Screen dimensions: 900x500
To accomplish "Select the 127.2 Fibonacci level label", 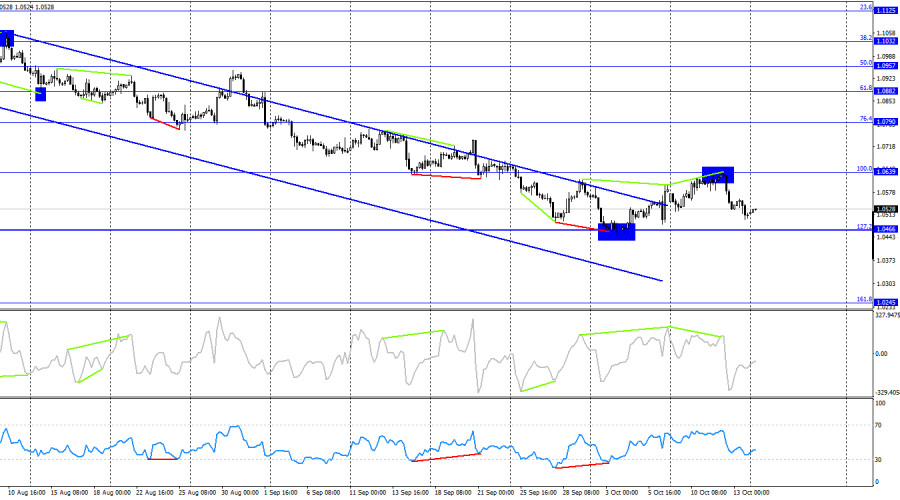I will 864,227.
